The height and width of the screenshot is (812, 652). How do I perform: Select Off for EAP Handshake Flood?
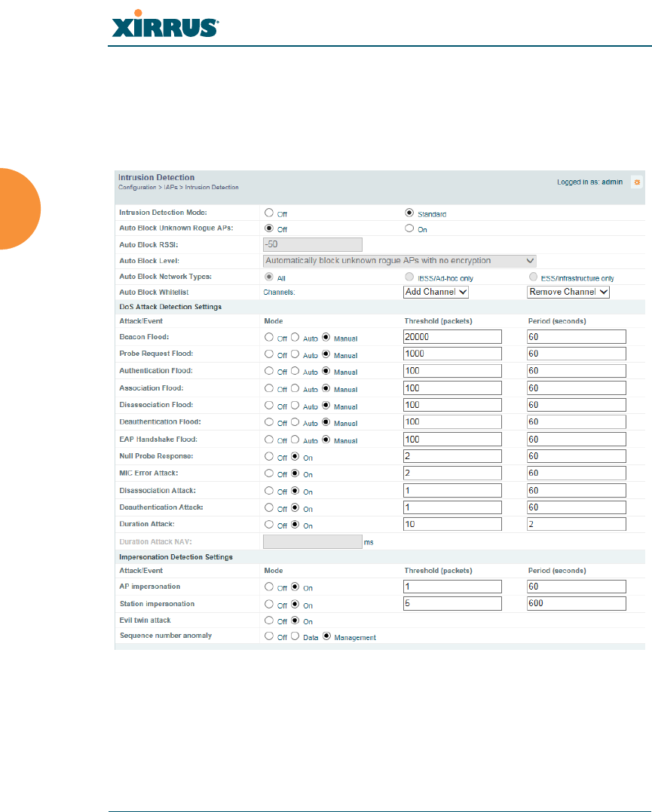coord(269,440)
